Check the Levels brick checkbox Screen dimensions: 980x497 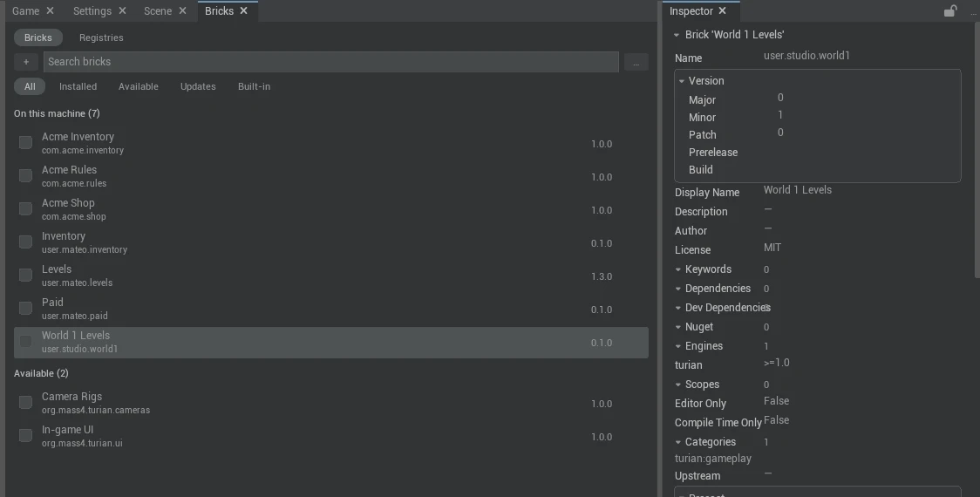25,275
